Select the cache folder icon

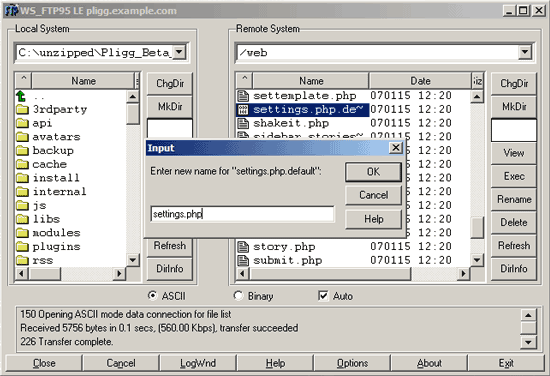pos(22,164)
